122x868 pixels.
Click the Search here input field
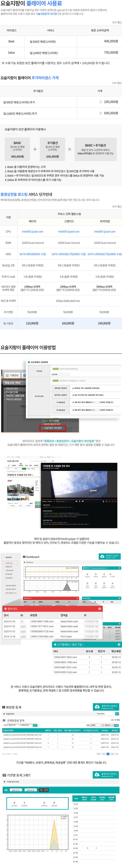click(x=106, y=714)
